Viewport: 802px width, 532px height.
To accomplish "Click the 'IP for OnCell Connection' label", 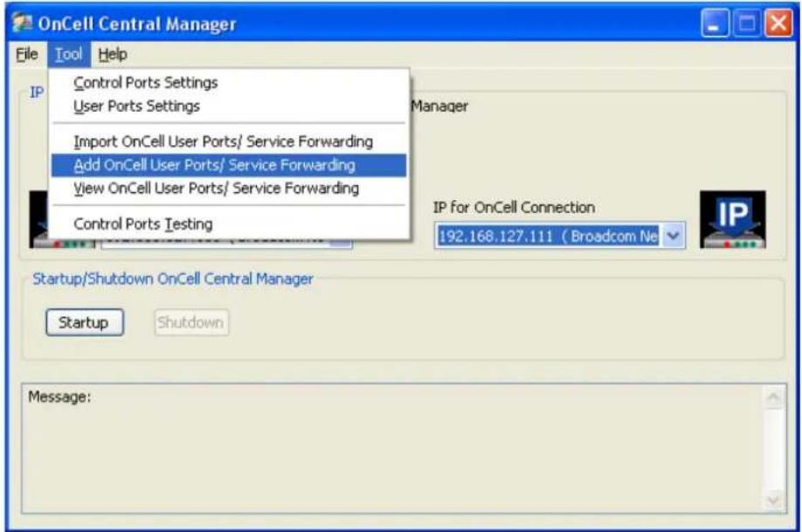I will coord(514,208).
